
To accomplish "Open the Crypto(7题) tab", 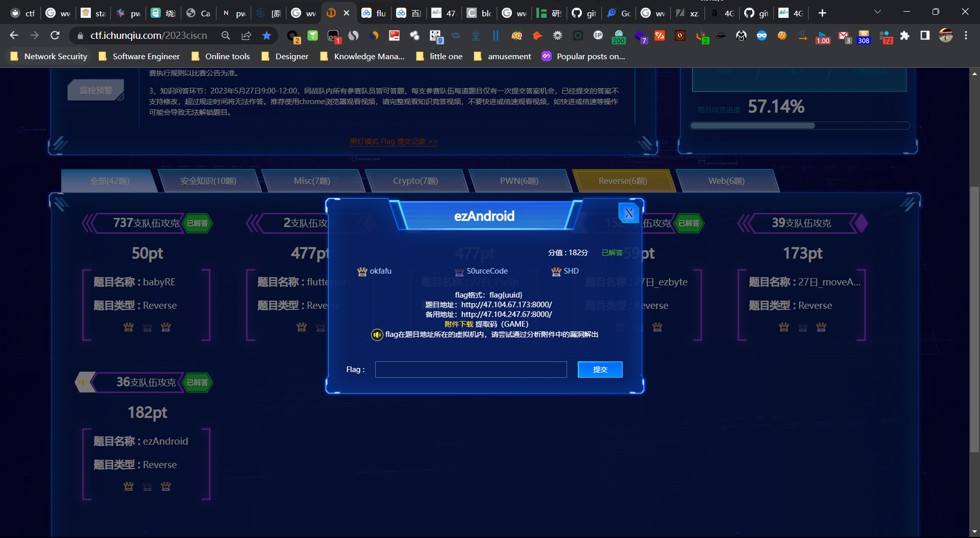I will pos(415,181).
